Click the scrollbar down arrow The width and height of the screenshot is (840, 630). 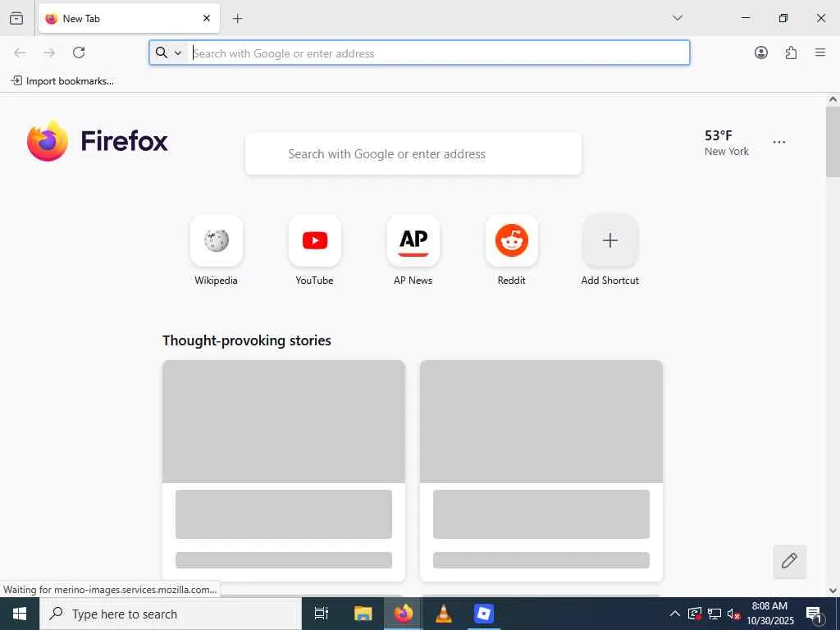[x=833, y=591]
